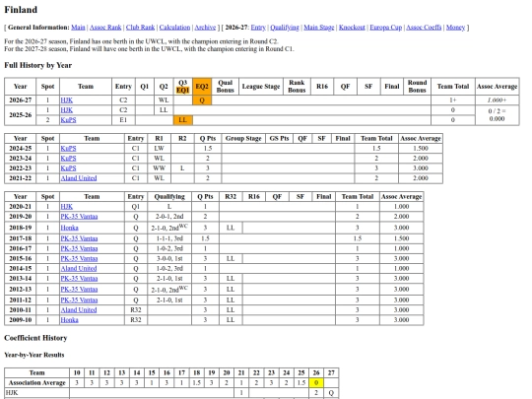Screen dimensions: 532x399
Task: Click the Round Bonus column header
Action: [x=417, y=87]
